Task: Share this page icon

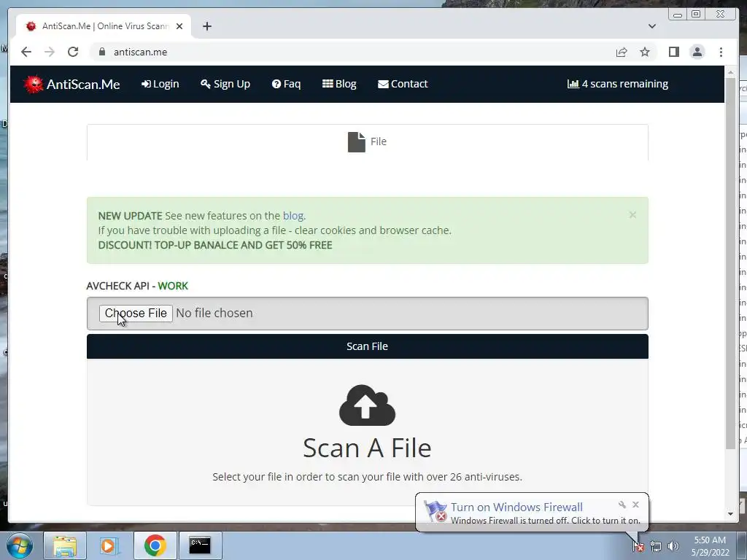Action: click(x=622, y=52)
